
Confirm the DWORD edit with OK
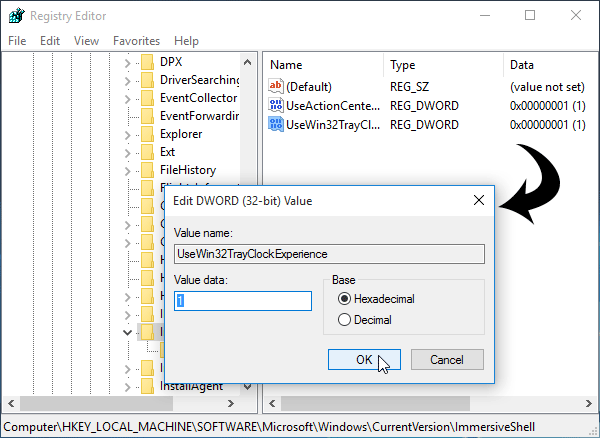[x=364, y=360]
